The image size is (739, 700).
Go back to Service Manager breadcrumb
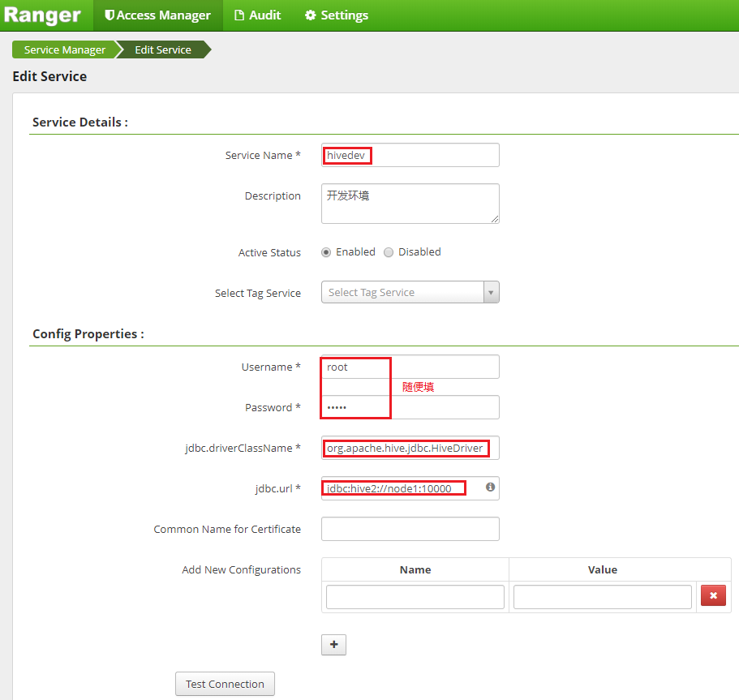[65, 49]
